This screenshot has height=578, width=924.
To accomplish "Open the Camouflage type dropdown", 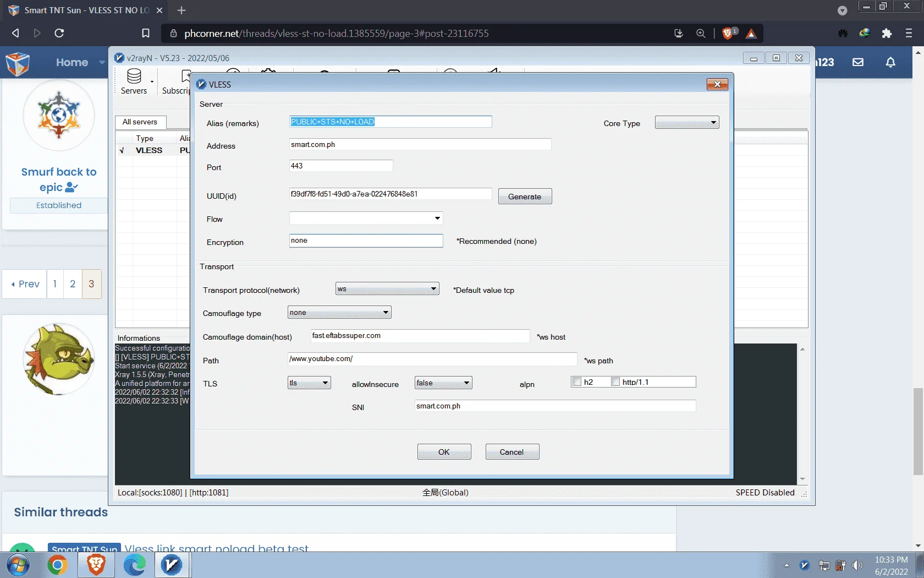I will coord(339,312).
